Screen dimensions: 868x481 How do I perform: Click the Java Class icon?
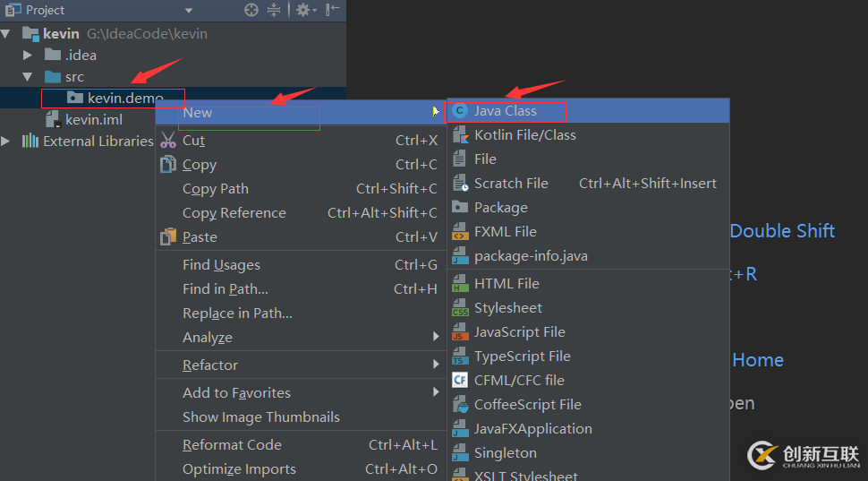pos(459,111)
